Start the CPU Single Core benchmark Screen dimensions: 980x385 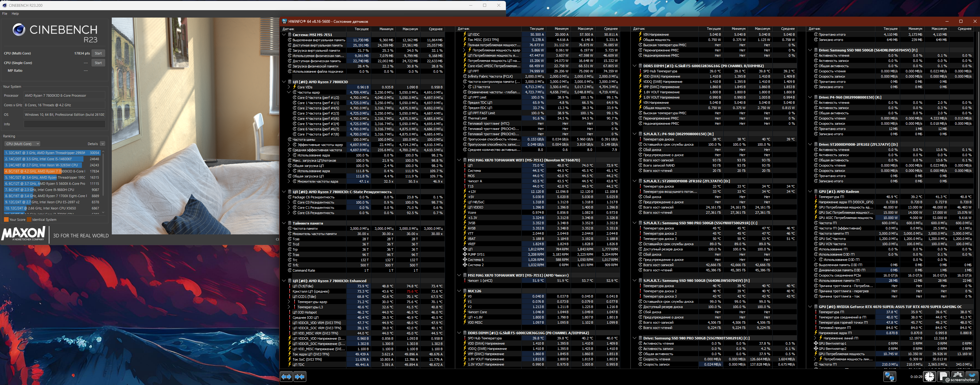(98, 63)
